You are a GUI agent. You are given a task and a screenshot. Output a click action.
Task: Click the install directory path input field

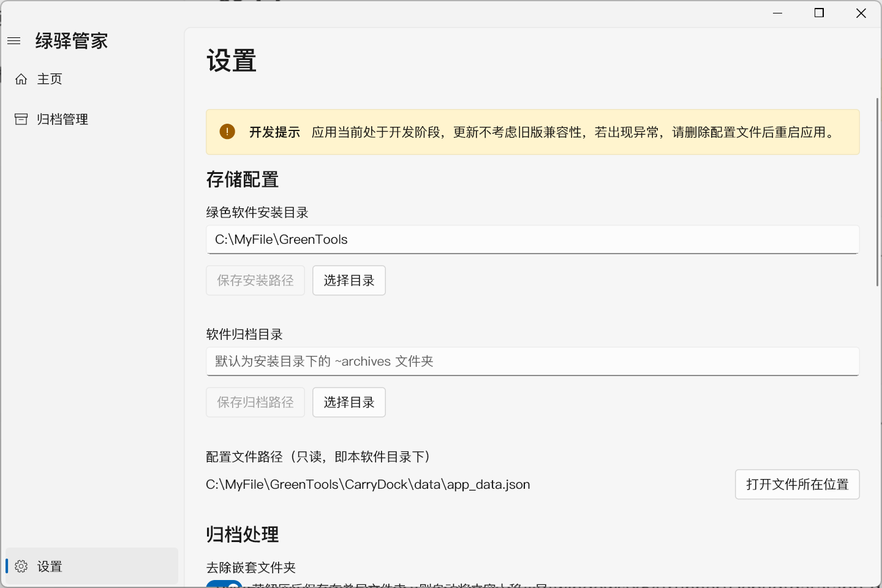(x=532, y=239)
